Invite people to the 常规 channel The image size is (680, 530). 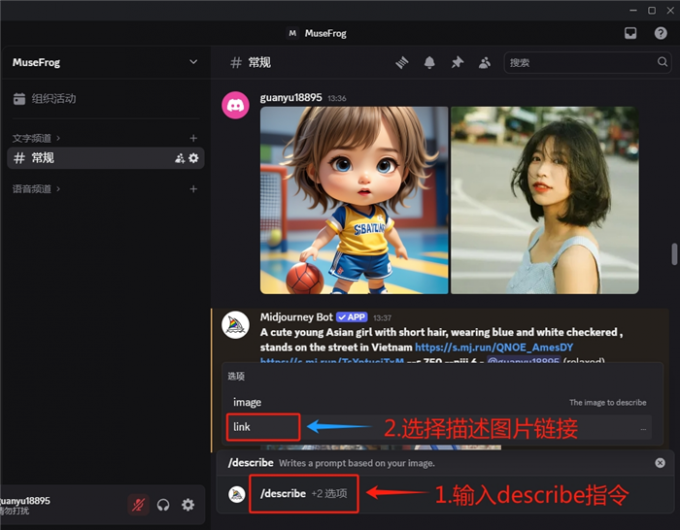(x=180, y=158)
